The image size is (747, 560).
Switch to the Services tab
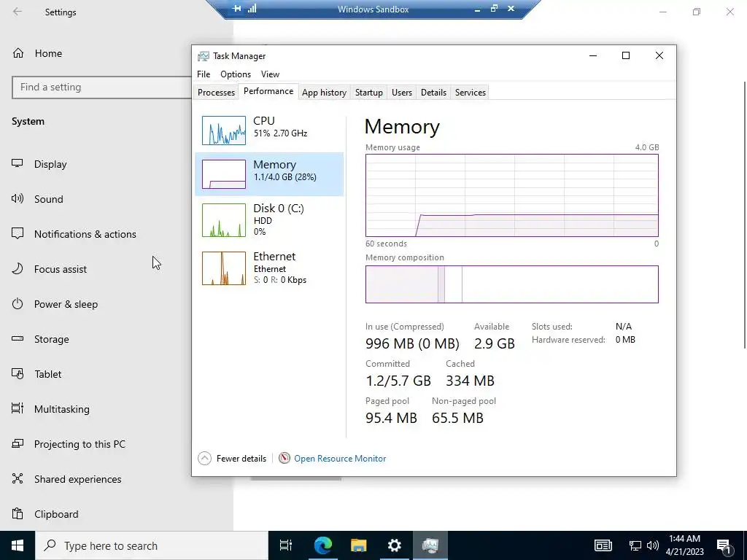(x=471, y=93)
